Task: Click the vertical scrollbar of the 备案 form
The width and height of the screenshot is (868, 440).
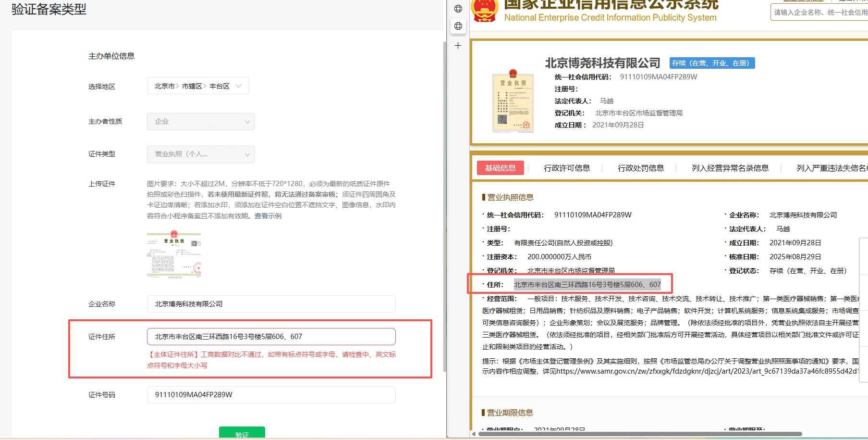Action: pyautogui.click(x=444, y=207)
